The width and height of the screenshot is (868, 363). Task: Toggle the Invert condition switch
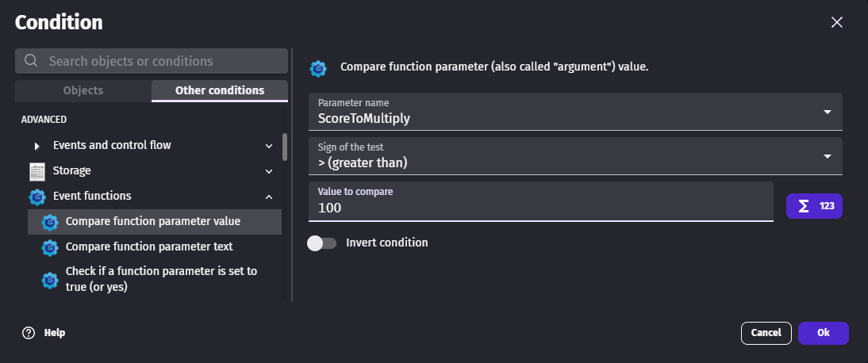pyautogui.click(x=321, y=243)
